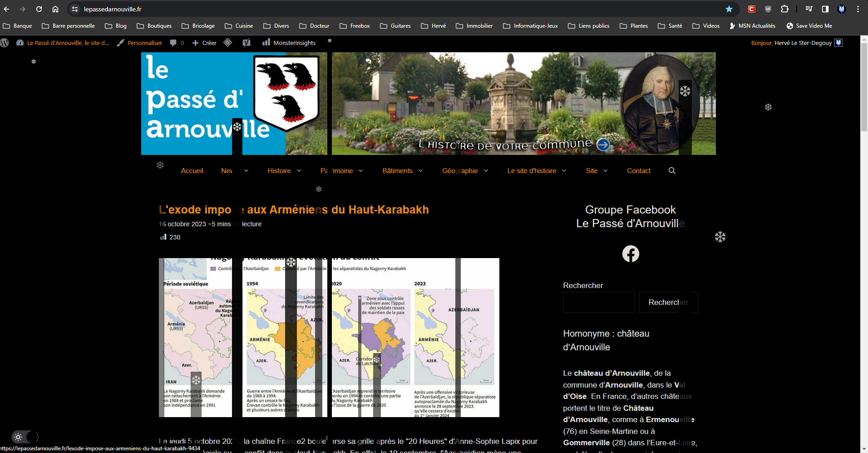The height and width of the screenshot is (453, 868).
Task: Expand the Géographie menu chevron
Action: [x=486, y=171]
